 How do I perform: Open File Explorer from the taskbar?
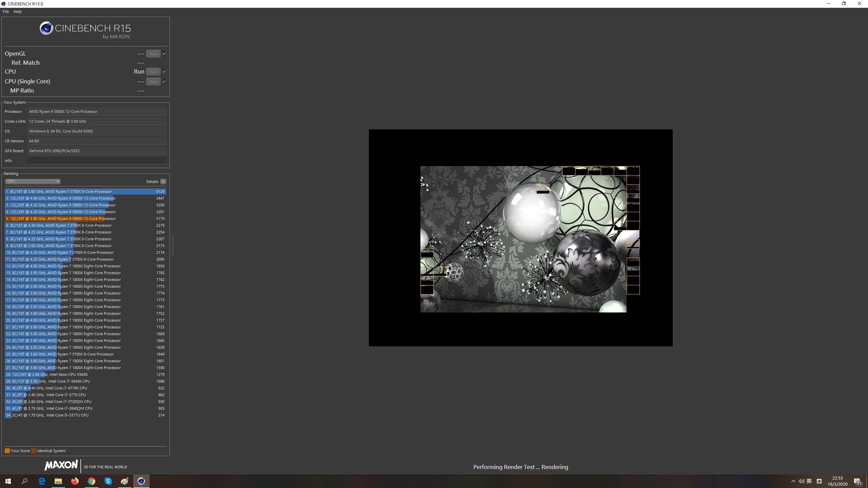pyautogui.click(x=58, y=481)
